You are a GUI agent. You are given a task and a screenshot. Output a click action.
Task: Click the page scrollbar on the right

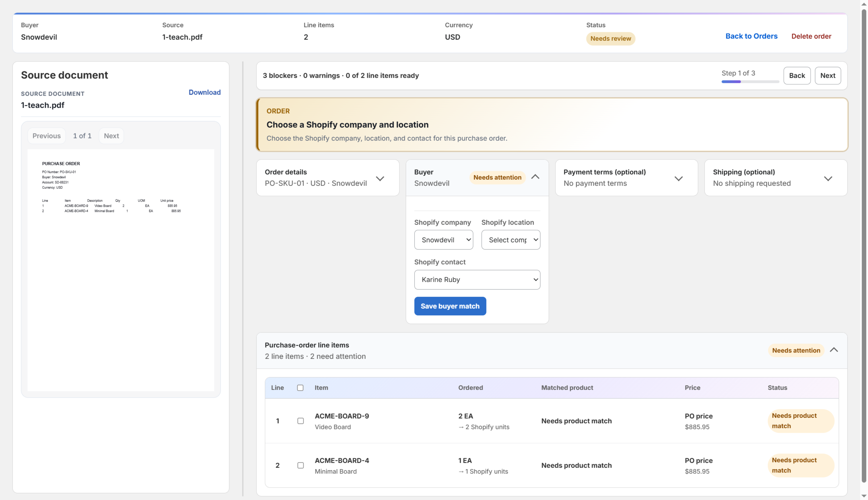pyautogui.click(x=864, y=246)
